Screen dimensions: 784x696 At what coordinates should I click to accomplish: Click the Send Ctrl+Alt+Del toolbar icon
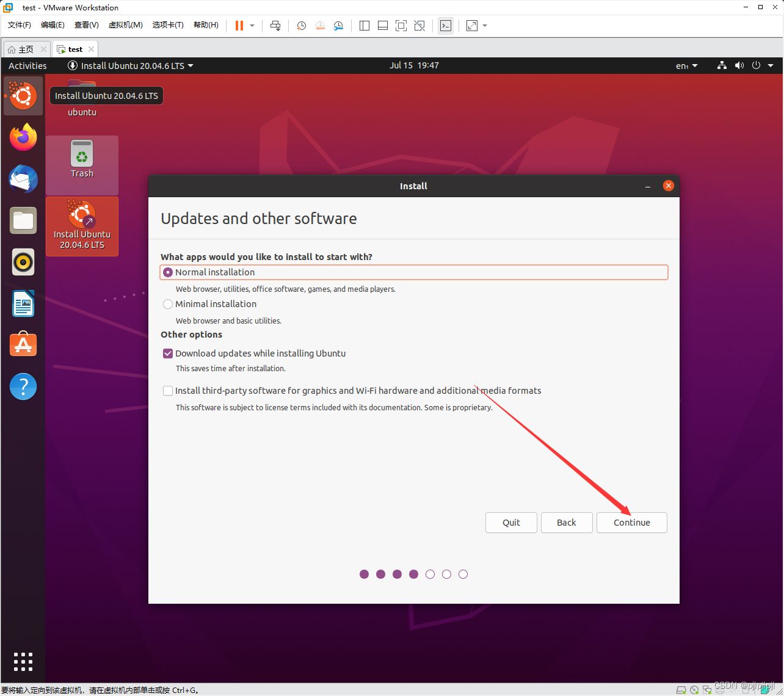275,26
